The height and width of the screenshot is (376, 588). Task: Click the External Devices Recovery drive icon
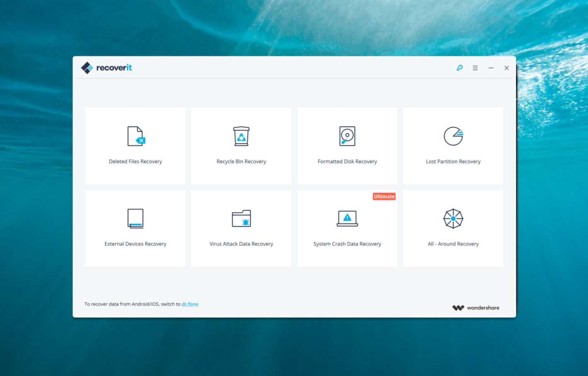[135, 218]
